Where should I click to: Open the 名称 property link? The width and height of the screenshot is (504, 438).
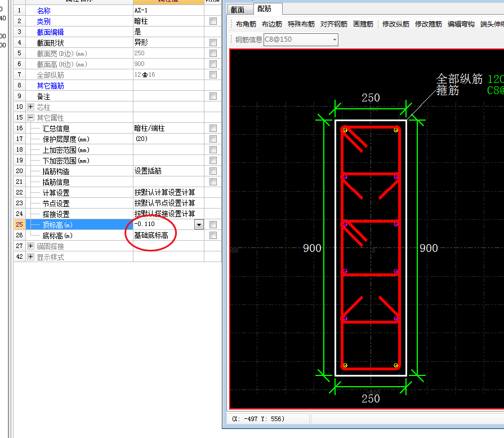pos(44,11)
